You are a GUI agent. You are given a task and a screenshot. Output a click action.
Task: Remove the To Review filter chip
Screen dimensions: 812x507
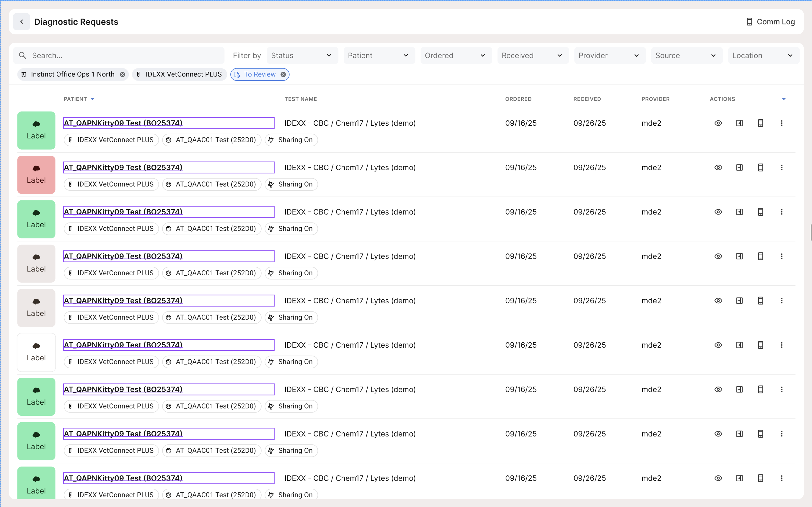[x=283, y=74]
